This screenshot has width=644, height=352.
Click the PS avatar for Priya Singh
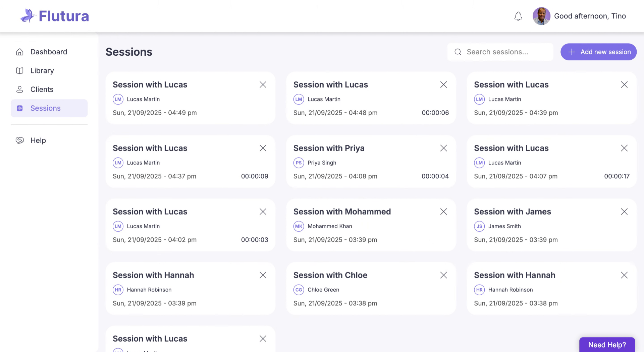pyautogui.click(x=299, y=163)
